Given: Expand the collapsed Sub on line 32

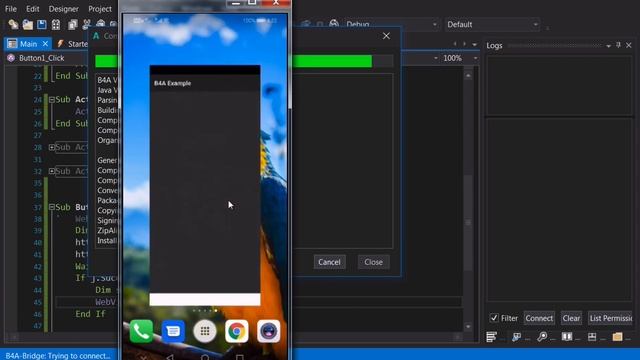Looking at the screenshot, I should point(52,171).
